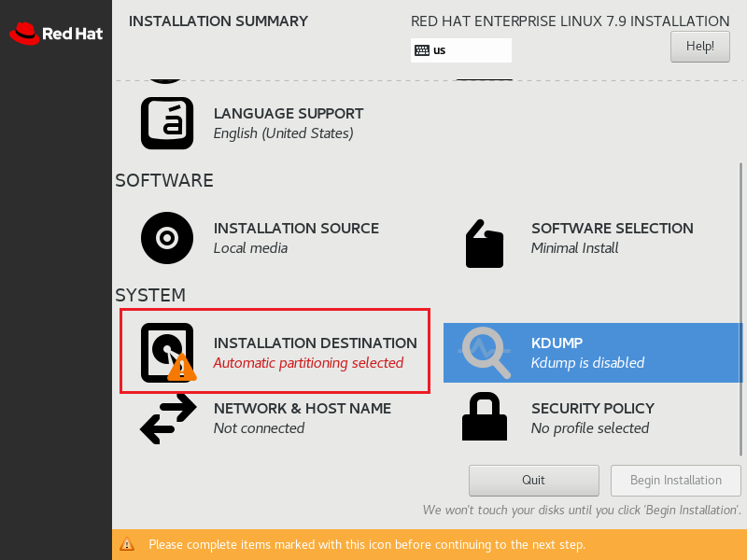
Task: Click the Software Selection package icon
Action: [x=485, y=244]
